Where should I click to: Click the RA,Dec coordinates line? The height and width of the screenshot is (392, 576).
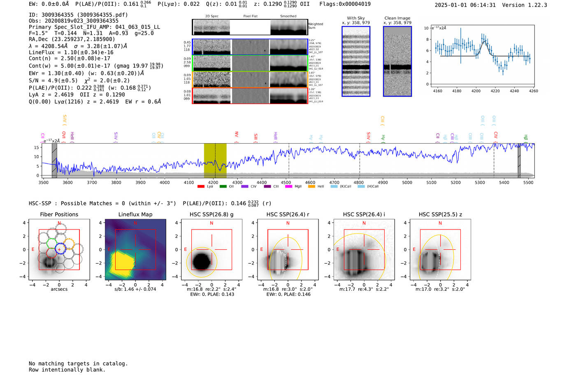coord(72,39)
